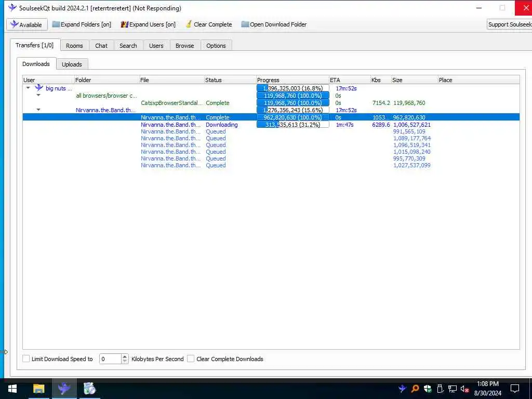Switch to the Uploads sub-tab
Screen dimensions: 532x399
[72, 64]
